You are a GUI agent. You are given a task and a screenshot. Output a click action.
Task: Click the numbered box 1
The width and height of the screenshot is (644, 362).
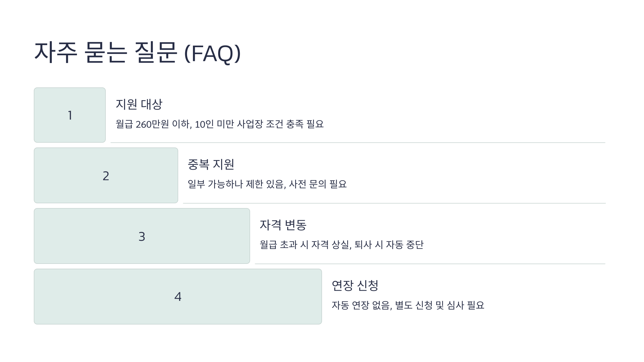[70, 115]
